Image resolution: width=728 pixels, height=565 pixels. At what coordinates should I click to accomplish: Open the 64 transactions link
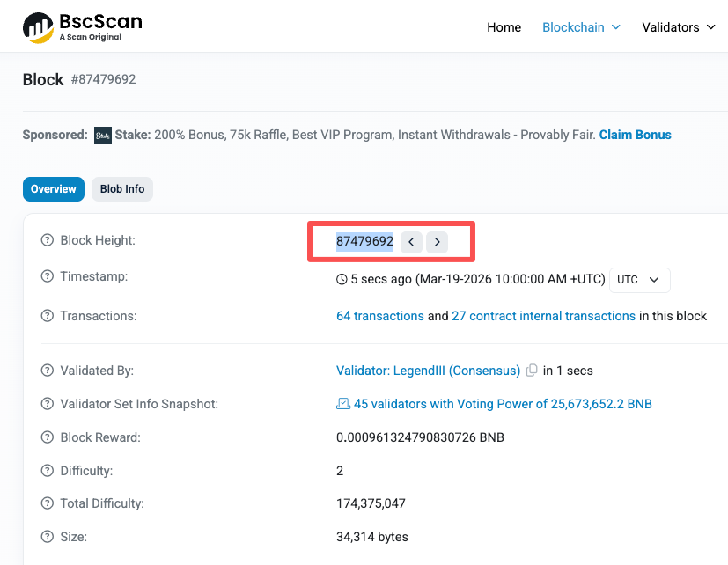pyautogui.click(x=380, y=316)
